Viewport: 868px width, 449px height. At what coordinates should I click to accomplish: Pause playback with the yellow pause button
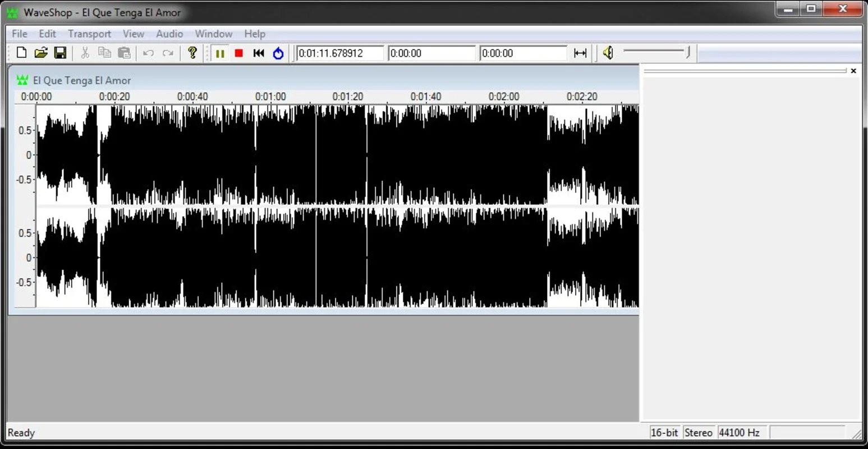(220, 53)
